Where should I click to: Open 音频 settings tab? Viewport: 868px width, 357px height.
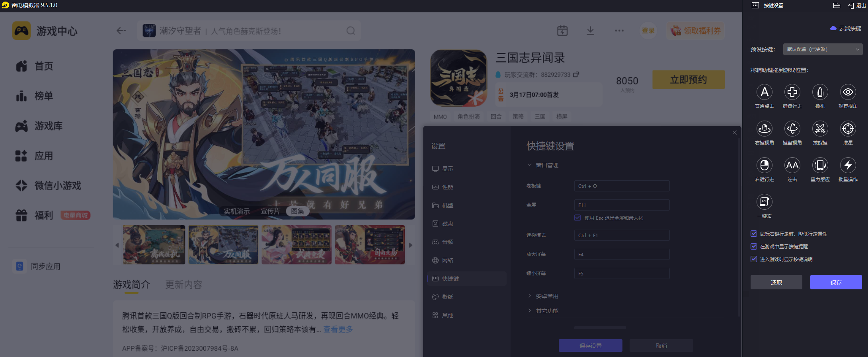[466, 242]
